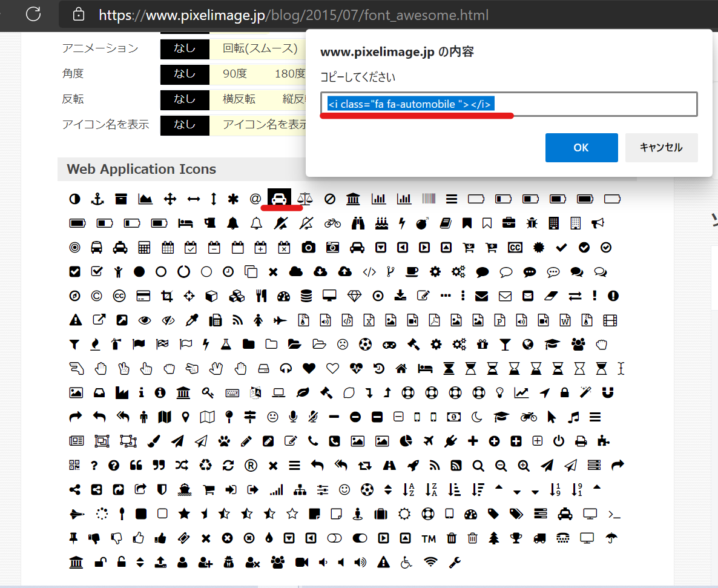Image resolution: width=718 pixels, height=588 pixels.
Task: Select the paw print icon
Action: pos(224,441)
